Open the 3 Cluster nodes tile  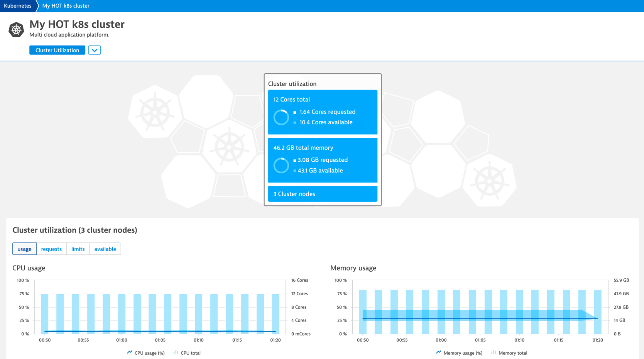323,194
